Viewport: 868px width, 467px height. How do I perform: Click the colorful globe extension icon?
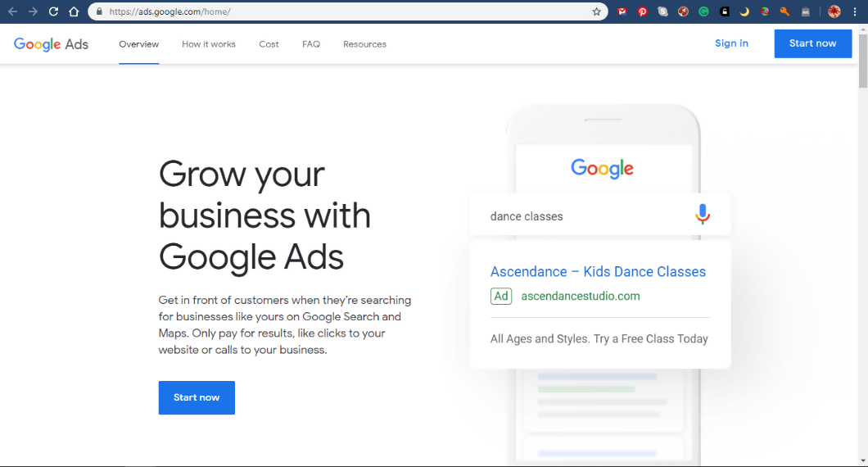(x=765, y=11)
